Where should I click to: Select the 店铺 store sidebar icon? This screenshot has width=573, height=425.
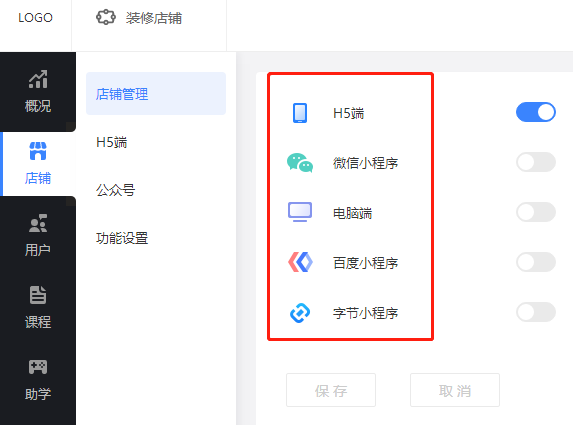point(38,151)
